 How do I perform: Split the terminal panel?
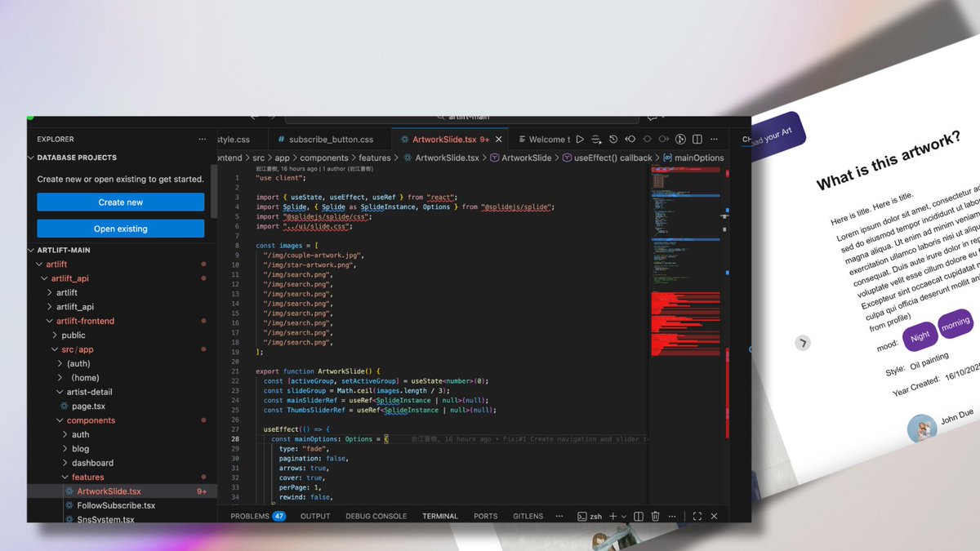[x=639, y=516]
